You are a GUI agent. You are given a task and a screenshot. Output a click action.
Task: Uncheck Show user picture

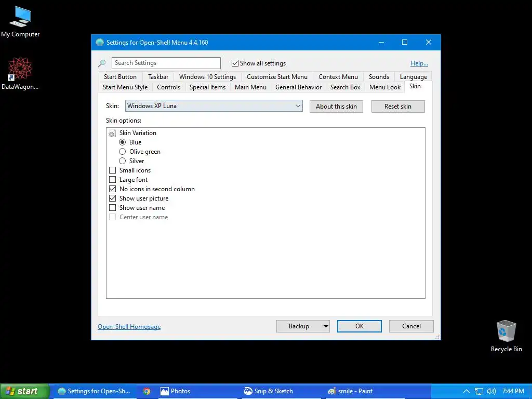tap(112, 198)
